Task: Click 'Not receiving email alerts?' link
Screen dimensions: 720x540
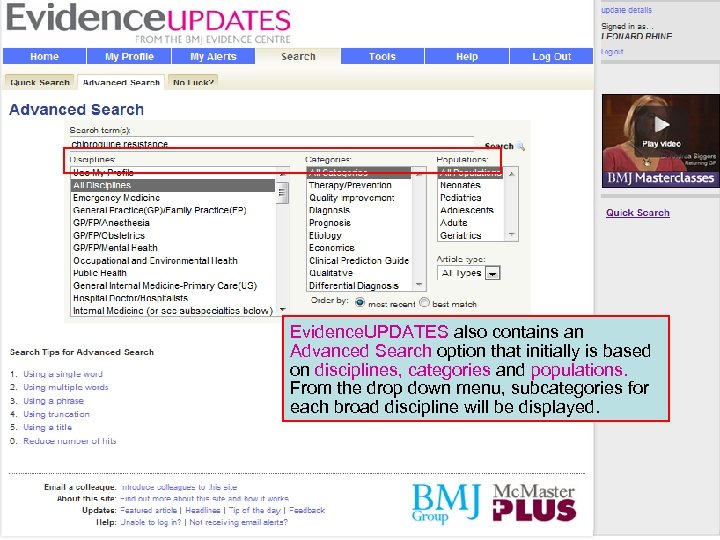Action: [x=238, y=522]
